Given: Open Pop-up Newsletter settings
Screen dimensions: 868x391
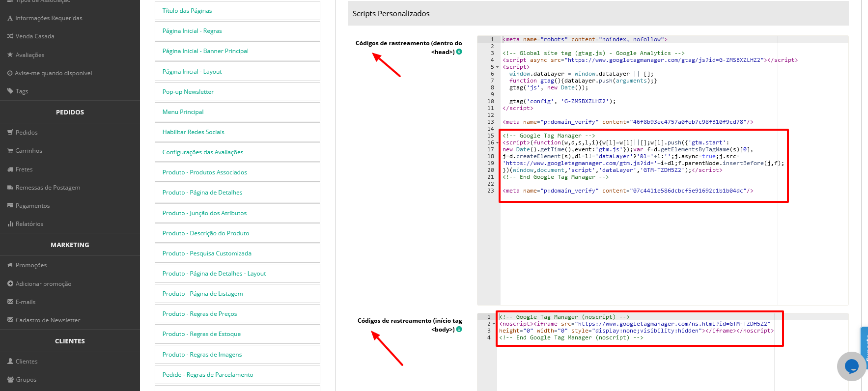Looking at the screenshot, I should point(237,91).
